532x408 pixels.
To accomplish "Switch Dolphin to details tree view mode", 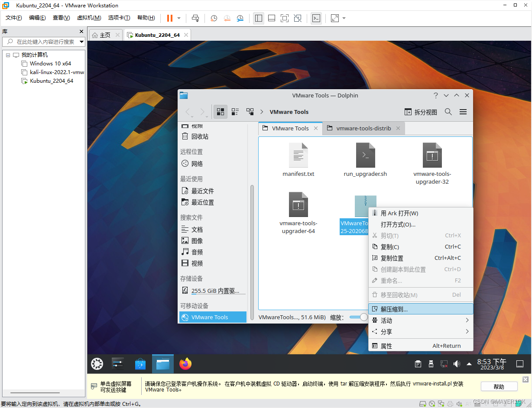I will point(250,112).
